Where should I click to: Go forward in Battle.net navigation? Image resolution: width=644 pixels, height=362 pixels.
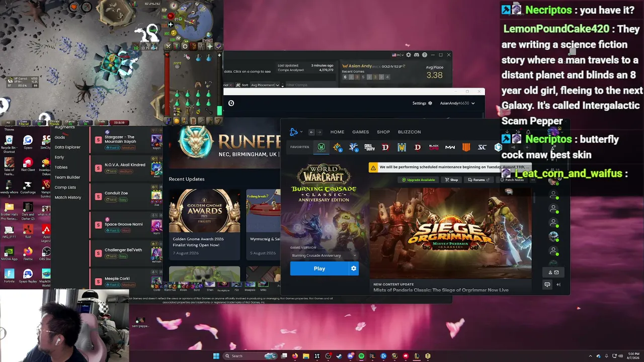coord(319,132)
